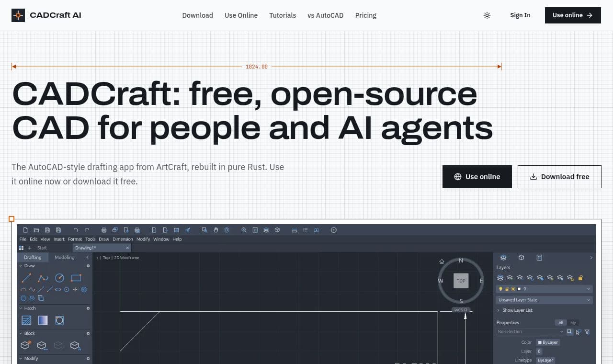Open the current layer dropdown arrow
Screen dimensions: 613x364
coord(589,289)
